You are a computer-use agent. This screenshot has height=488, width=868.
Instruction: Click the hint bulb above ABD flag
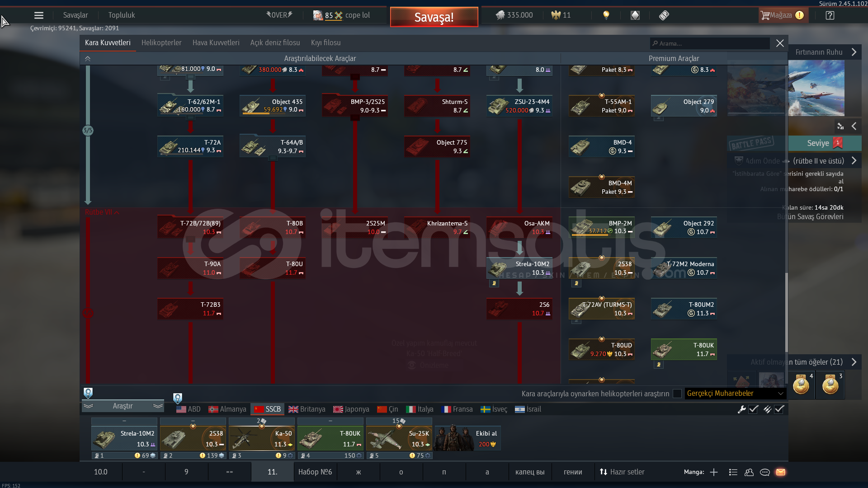[178, 398]
